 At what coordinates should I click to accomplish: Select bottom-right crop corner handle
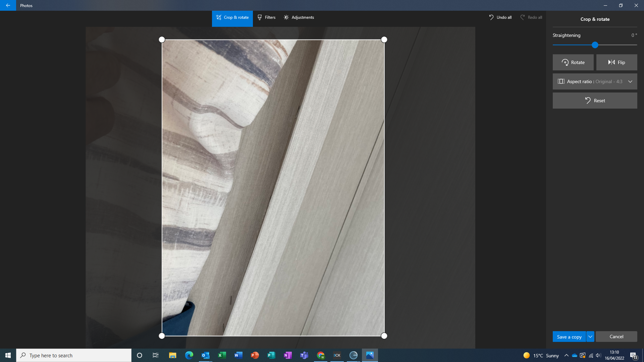click(384, 336)
